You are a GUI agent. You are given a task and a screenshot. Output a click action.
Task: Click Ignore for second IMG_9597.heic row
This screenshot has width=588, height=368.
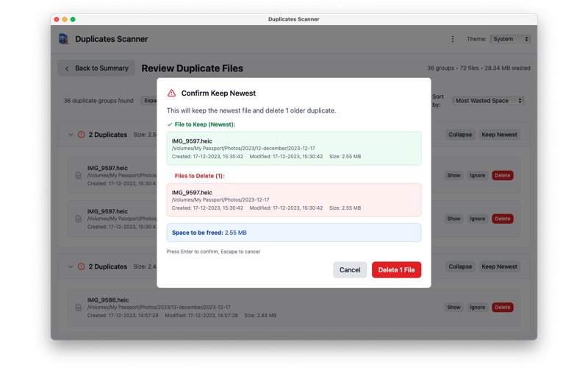(x=477, y=219)
